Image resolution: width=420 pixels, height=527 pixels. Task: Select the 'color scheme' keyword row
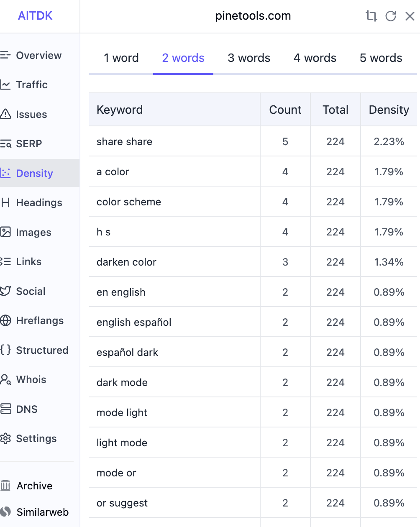point(129,202)
